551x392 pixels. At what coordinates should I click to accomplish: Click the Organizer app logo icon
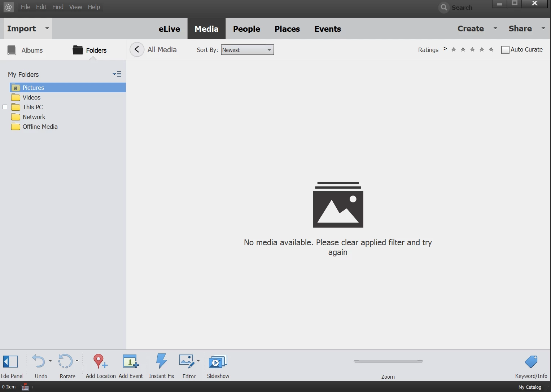point(9,7)
